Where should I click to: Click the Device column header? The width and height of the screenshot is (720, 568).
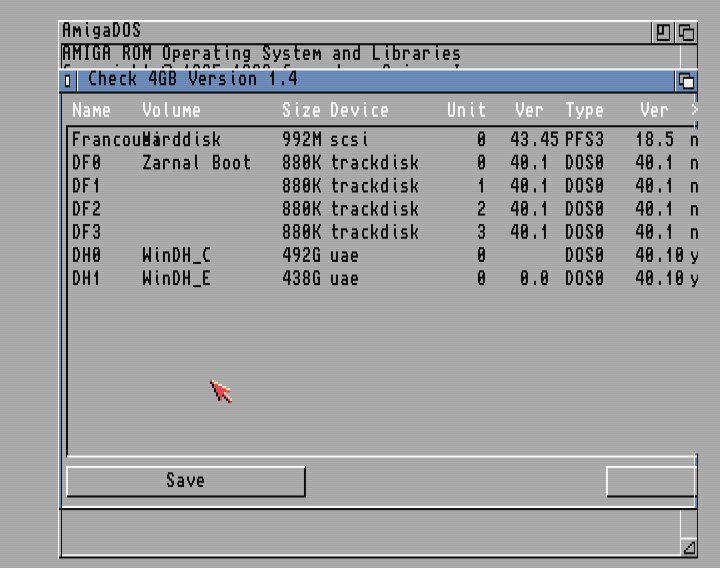(359, 110)
